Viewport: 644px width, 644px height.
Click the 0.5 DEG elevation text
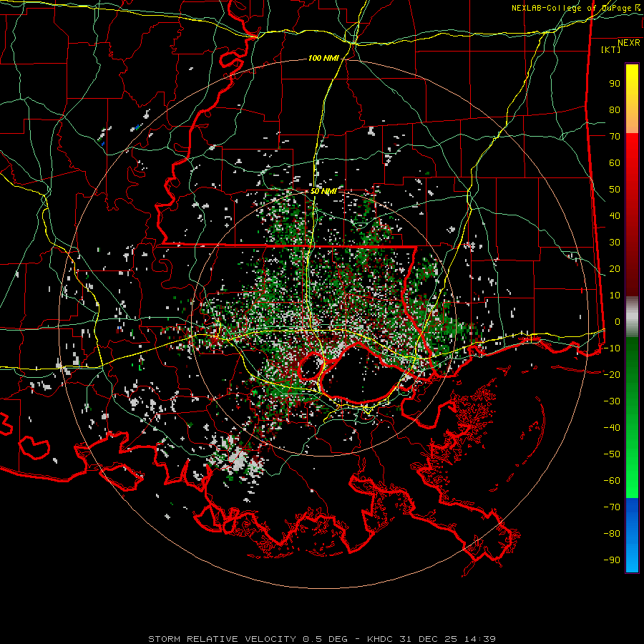click(326, 639)
